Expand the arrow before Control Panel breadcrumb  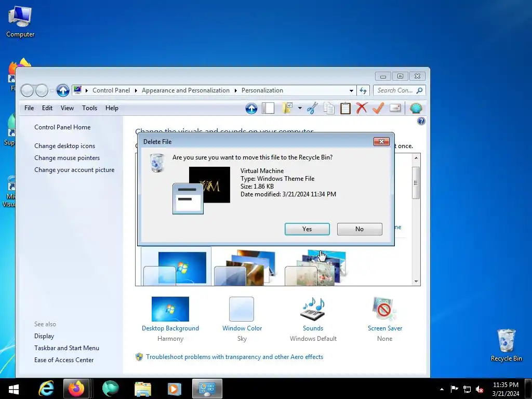[x=87, y=90]
